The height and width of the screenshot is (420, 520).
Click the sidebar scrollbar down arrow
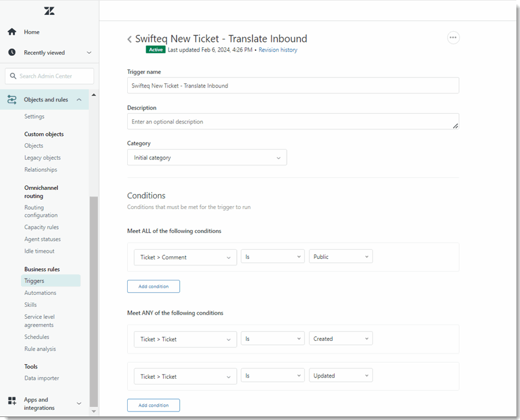pos(94,412)
